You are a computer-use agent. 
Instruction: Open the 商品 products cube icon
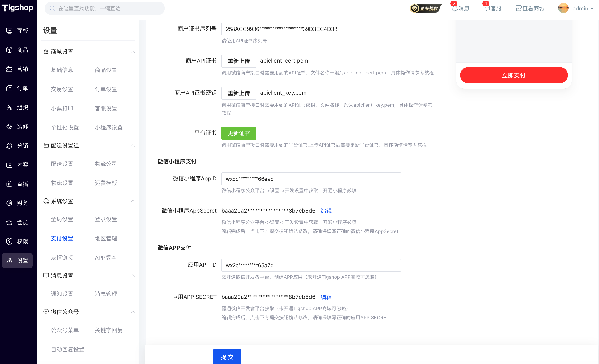point(9,50)
